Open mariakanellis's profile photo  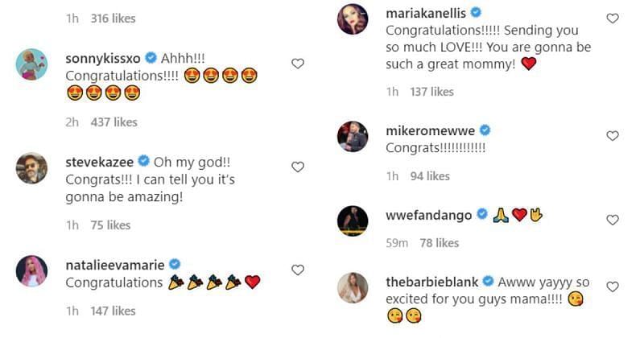point(353,19)
